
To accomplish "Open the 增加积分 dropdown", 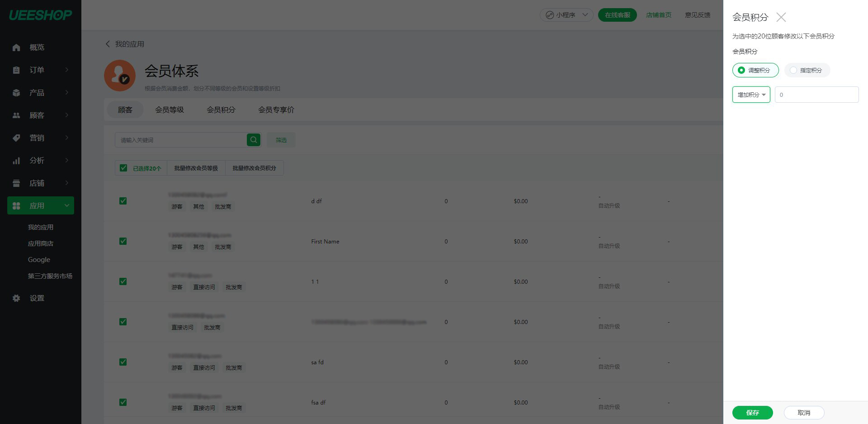I will coord(751,95).
